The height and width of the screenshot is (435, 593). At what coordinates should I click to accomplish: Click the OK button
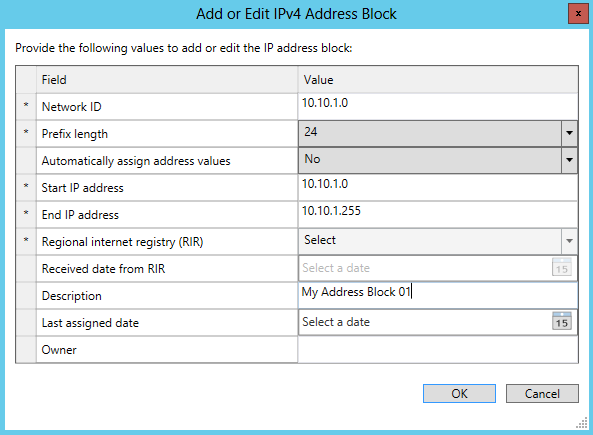tap(459, 394)
